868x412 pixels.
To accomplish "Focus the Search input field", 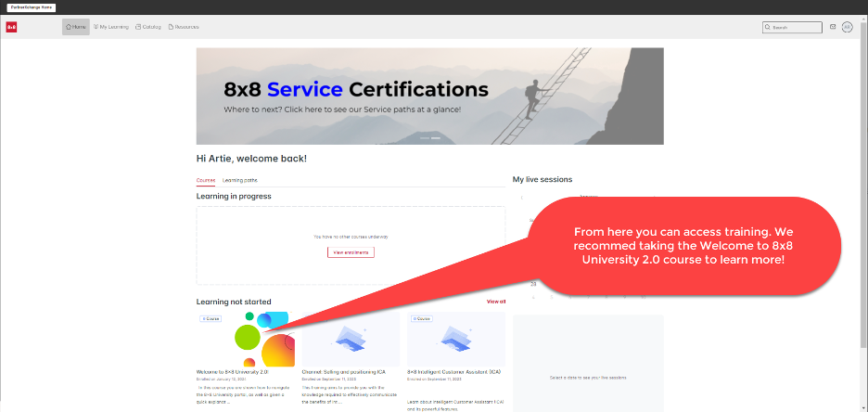I will [792, 27].
